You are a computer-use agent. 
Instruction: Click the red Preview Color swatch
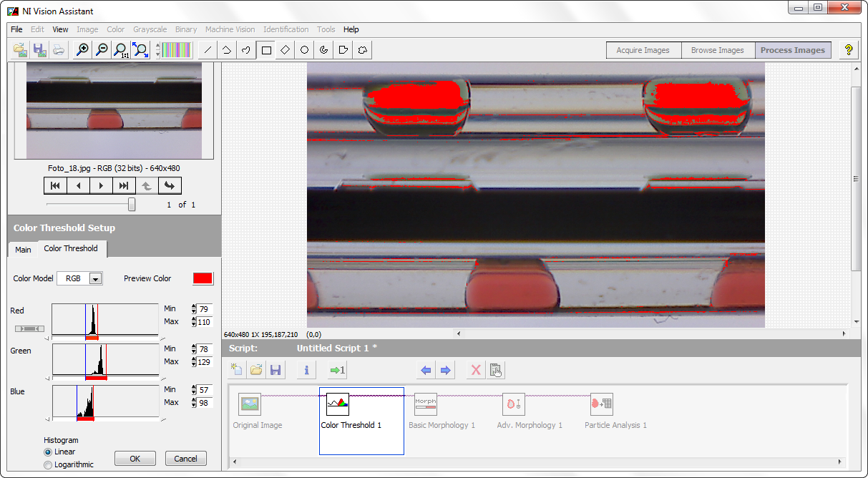point(203,278)
